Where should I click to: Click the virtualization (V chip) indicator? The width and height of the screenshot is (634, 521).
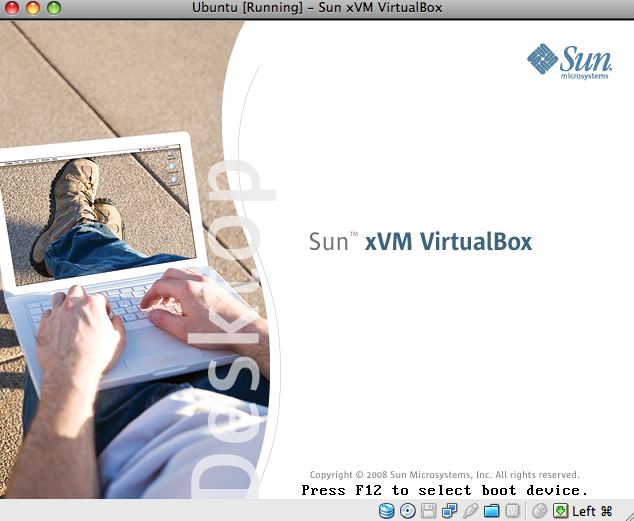pos(512,511)
